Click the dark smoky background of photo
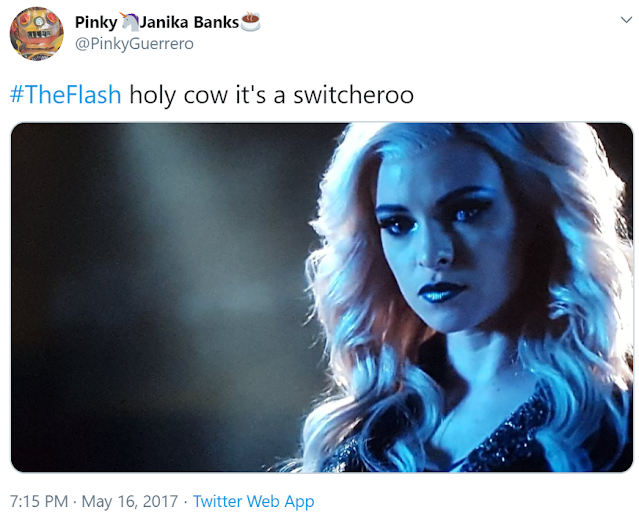Image resolution: width=639 pixels, height=518 pixels. (x=163, y=285)
